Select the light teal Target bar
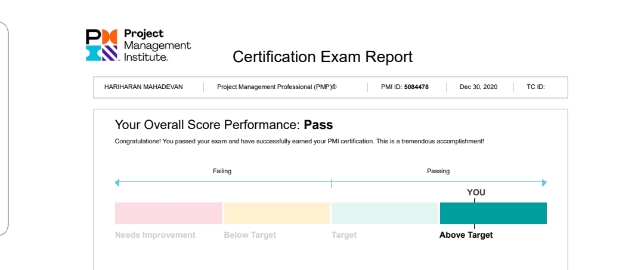 point(385,213)
